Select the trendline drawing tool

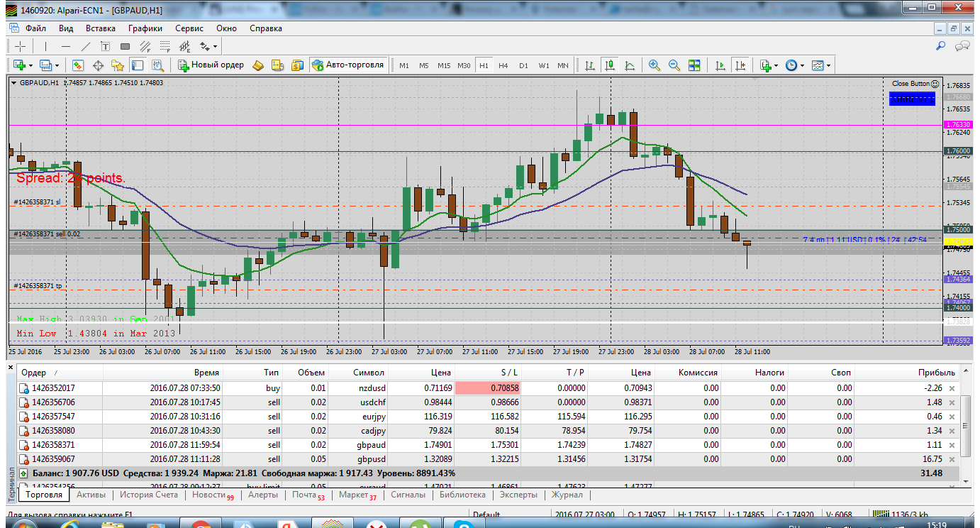[x=86, y=46]
